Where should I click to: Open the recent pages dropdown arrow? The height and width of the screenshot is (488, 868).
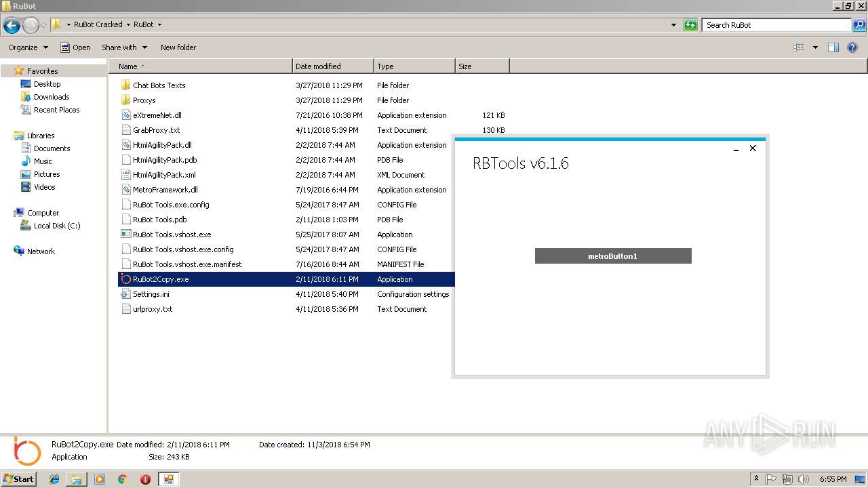click(x=43, y=26)
